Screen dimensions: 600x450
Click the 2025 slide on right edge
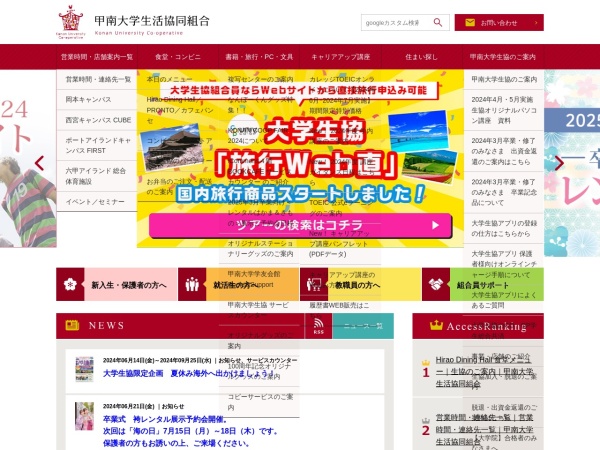[572, 163]
